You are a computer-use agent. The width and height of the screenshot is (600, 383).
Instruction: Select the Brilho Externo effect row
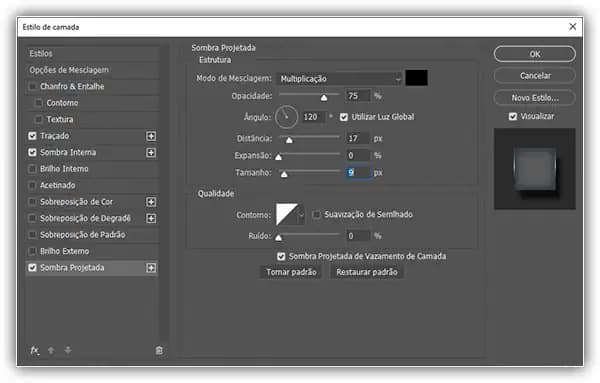pyautogui.click(x=93, y=251)
